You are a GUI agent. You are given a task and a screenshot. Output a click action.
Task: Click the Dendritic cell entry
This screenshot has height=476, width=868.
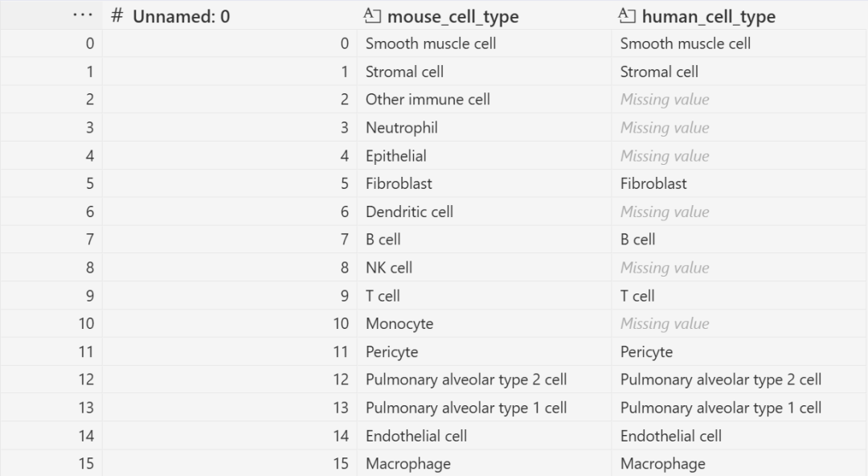click(409, 212)
